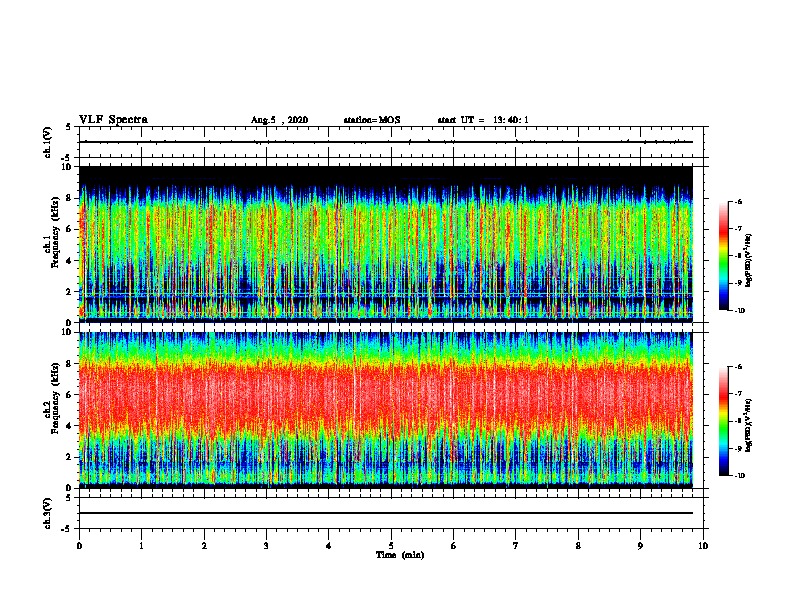The image size is (792, 612).
Task: Click the time axis tick label '7'
Action: pyautogui.click(x=516, y=546)
